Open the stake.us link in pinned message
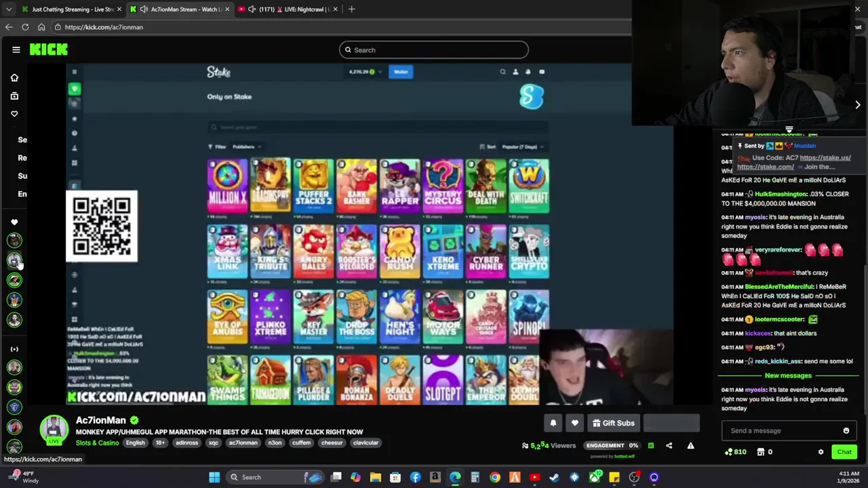 point(825,158)
